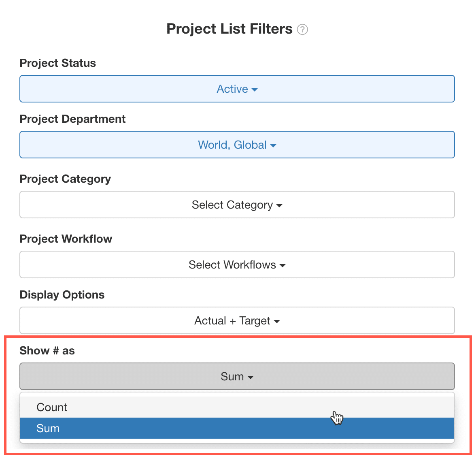The image size is (476, 465).
Task: Expand the 'Actual + Target' display dropdown
Action: click(237, 320)
